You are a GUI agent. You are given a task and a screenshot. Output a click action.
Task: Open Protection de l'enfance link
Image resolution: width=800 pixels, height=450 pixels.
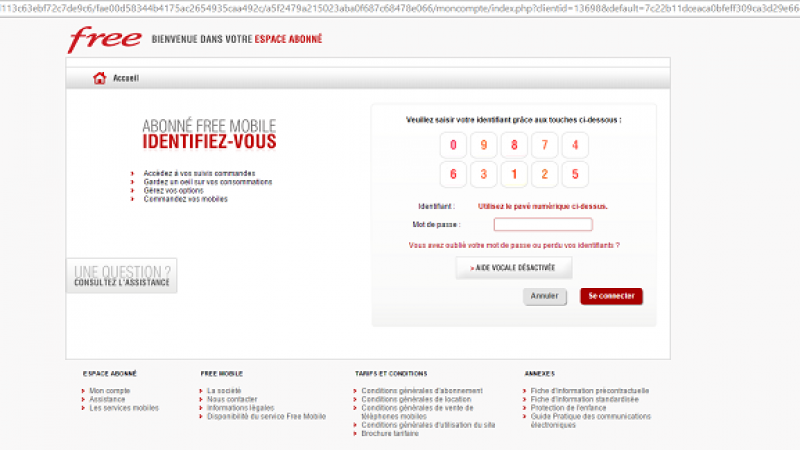pos(568,408)
